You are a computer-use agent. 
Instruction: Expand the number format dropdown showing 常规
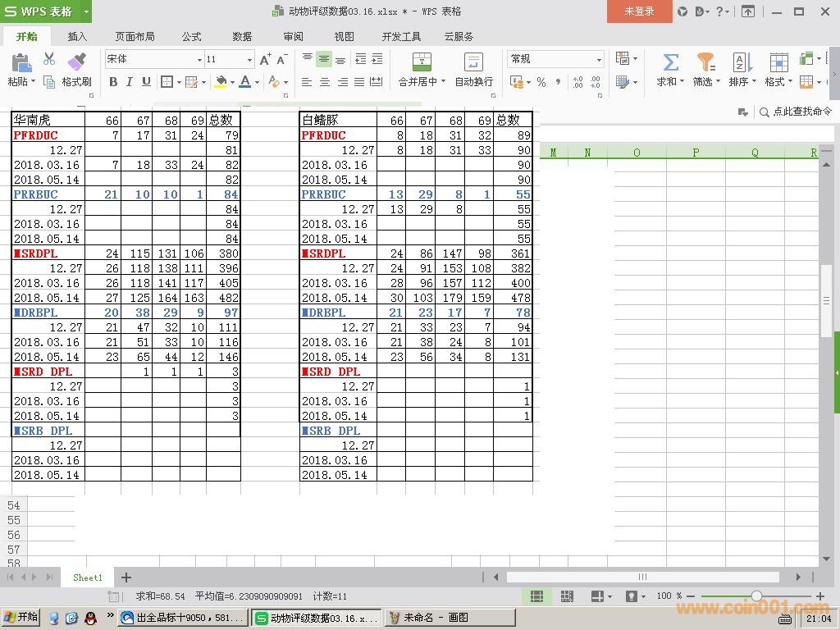[598, 60]
